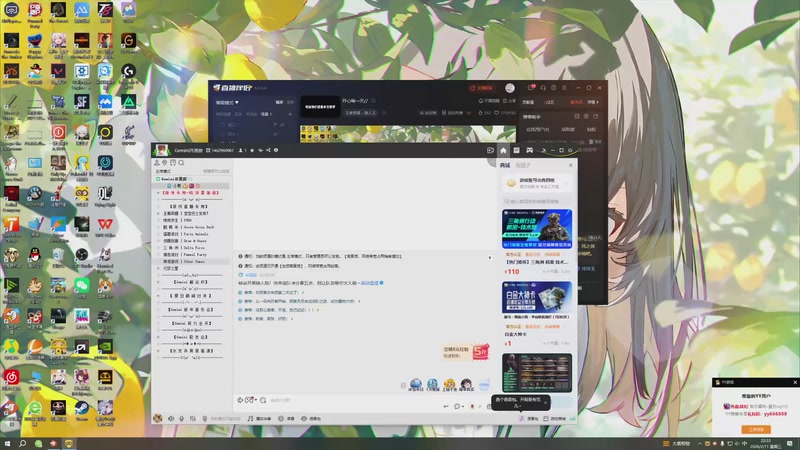
Task: Open the home icon in YY title bar
Action: point(503,151)
